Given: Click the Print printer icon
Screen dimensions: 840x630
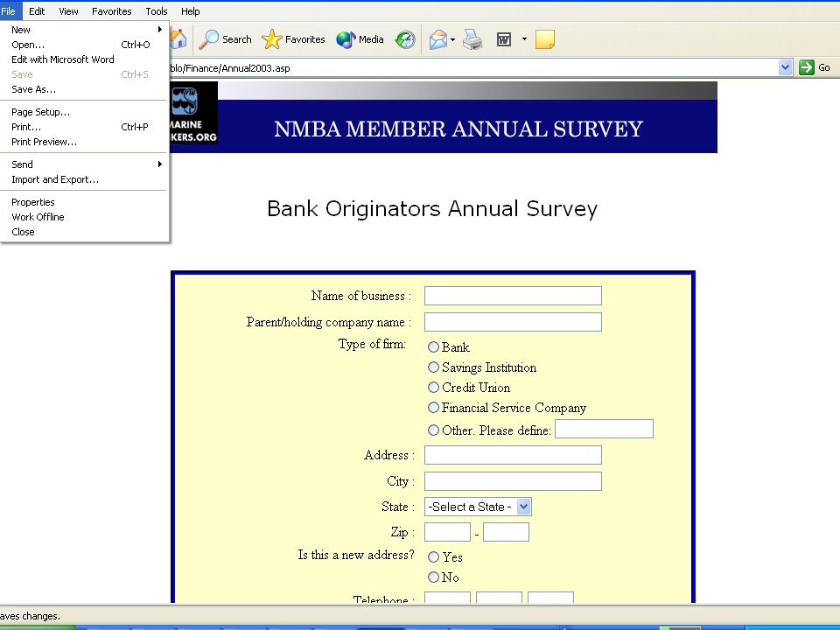Looking at the screenshot, I should click(472, 39).
